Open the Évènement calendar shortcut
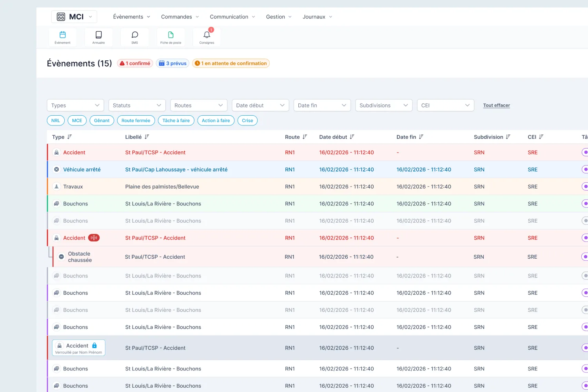Screen dimensions: 588x392 click(63, 37)
